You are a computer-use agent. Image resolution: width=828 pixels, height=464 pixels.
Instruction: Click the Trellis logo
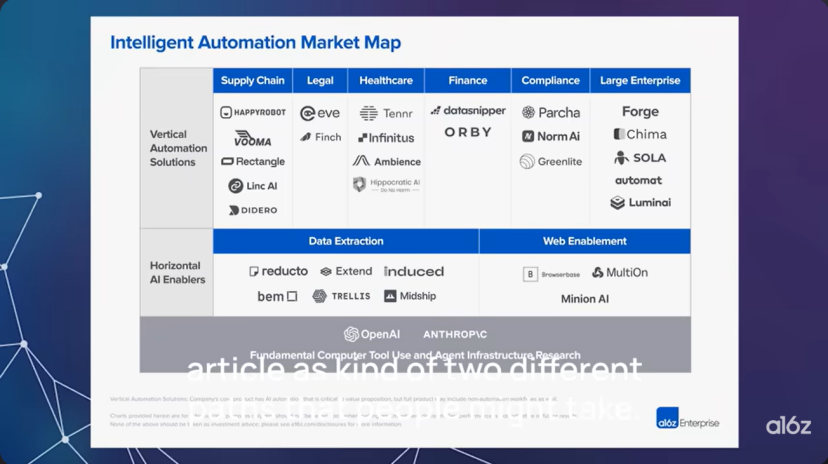pyautogui.click(x=341, y=296)
